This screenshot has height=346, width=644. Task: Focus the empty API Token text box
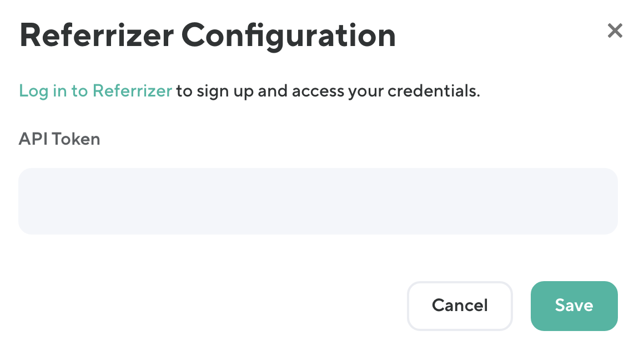[x=318, y=201]
